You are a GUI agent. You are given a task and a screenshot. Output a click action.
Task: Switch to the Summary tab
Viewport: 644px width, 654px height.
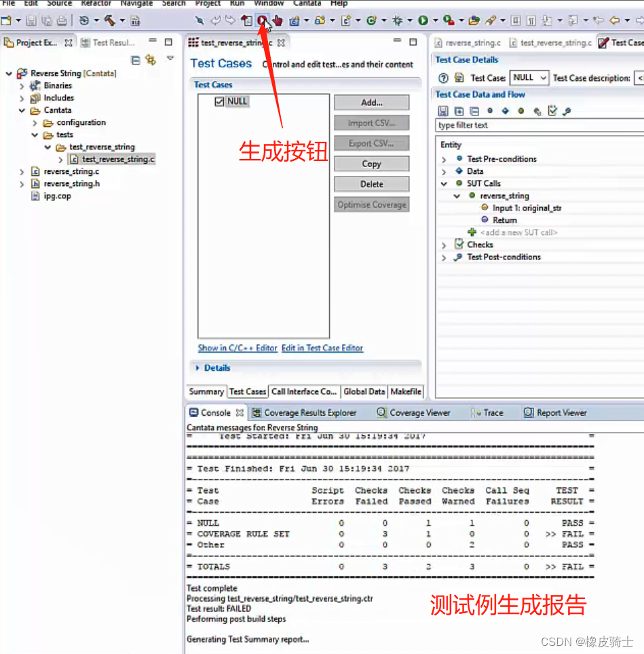click(x=206, y=392)
